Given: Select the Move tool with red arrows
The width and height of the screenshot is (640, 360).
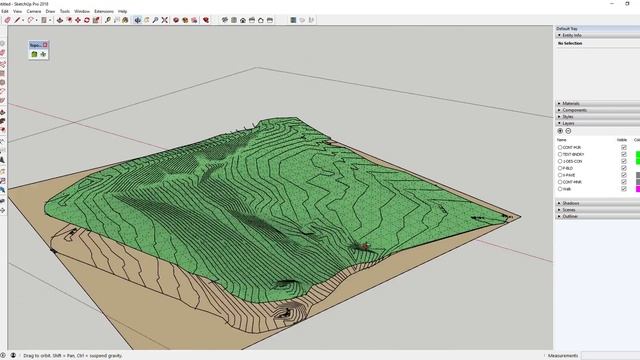Looking at the screenshot, I should pos(78,20).
